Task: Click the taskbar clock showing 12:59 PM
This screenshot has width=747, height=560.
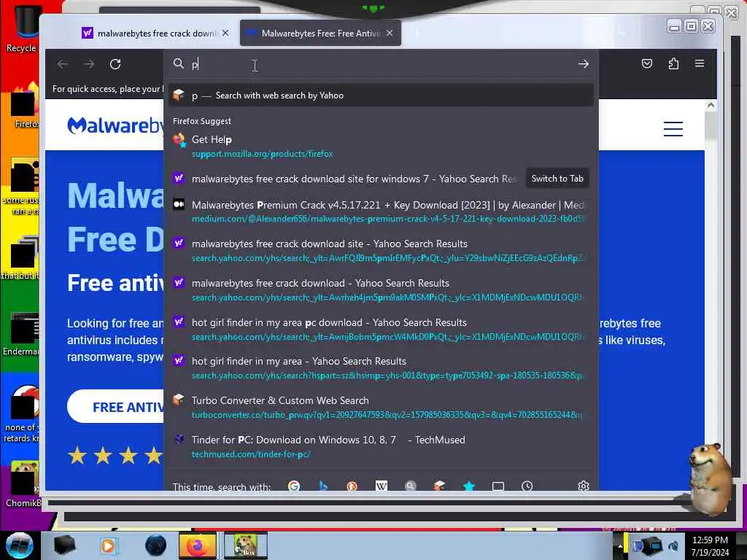Action: (710, 545)
